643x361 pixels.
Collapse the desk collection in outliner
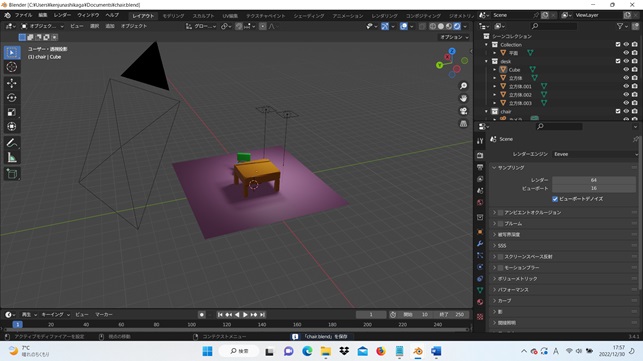click(x=487, y=61)
